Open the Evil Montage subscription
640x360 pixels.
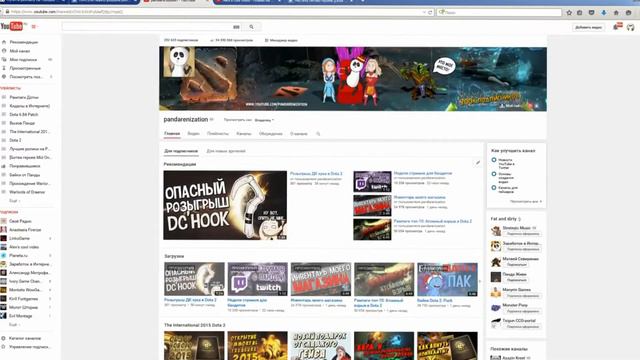[20, 316]
